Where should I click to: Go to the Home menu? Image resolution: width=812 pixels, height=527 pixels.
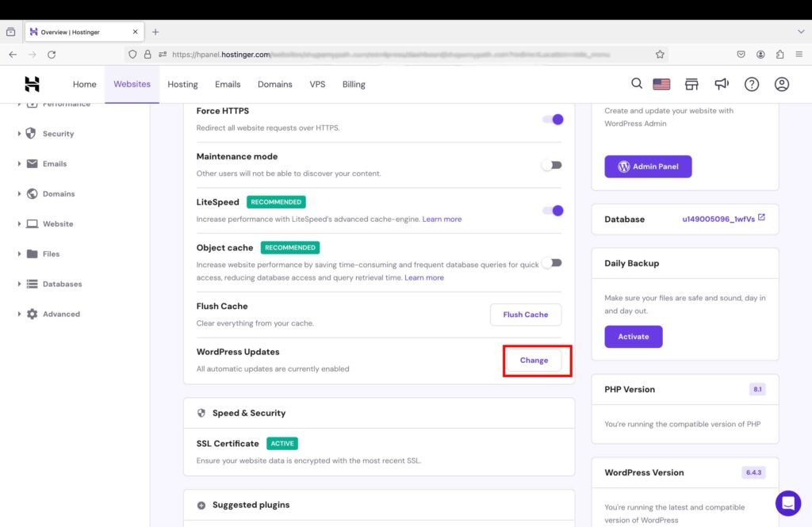click(x=84, y=84)
